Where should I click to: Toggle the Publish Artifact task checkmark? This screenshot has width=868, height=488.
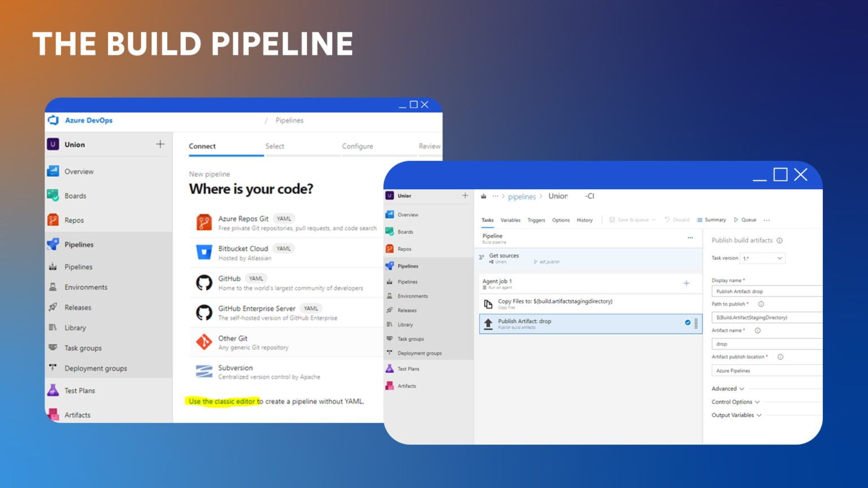pos(688,323)
